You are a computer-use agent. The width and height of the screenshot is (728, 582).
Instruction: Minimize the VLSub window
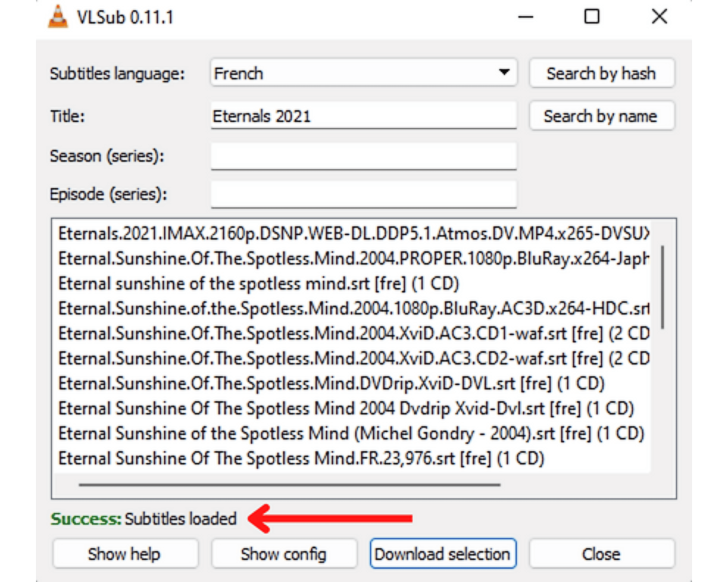526,17
